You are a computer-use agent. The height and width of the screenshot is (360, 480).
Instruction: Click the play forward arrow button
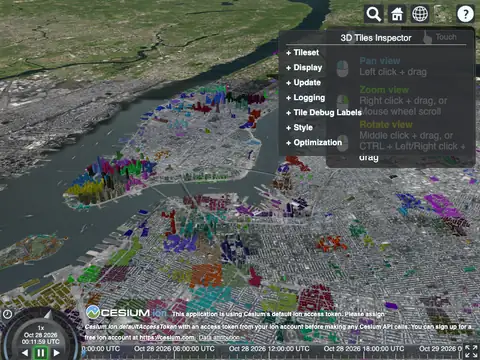pos(57,352)
